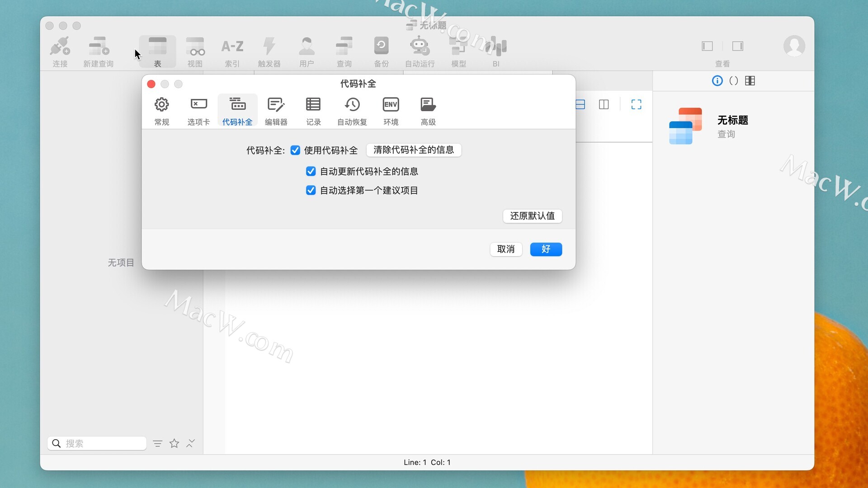The image size is (868, 488).
Task: Close the 代码补全 dialog with red button
Action: [x=151, y=84]
